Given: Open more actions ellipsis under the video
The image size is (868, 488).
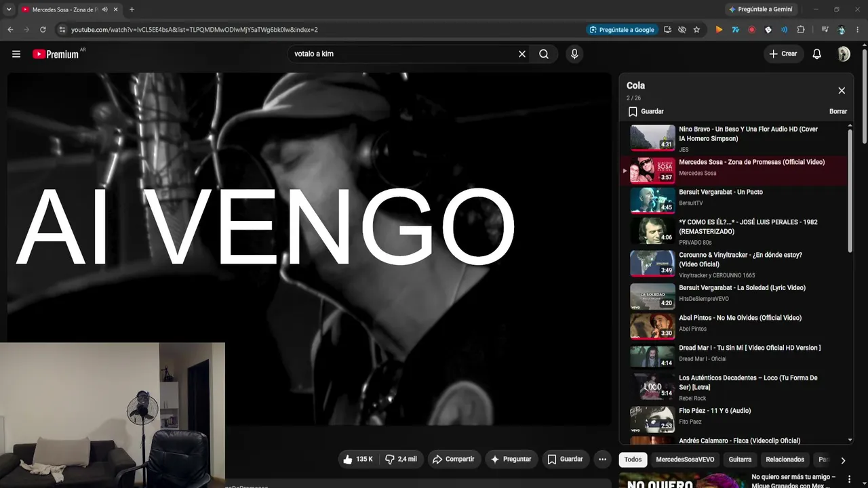Looking at the screenshot, I should pyautogui.click(x=602, y=460).
